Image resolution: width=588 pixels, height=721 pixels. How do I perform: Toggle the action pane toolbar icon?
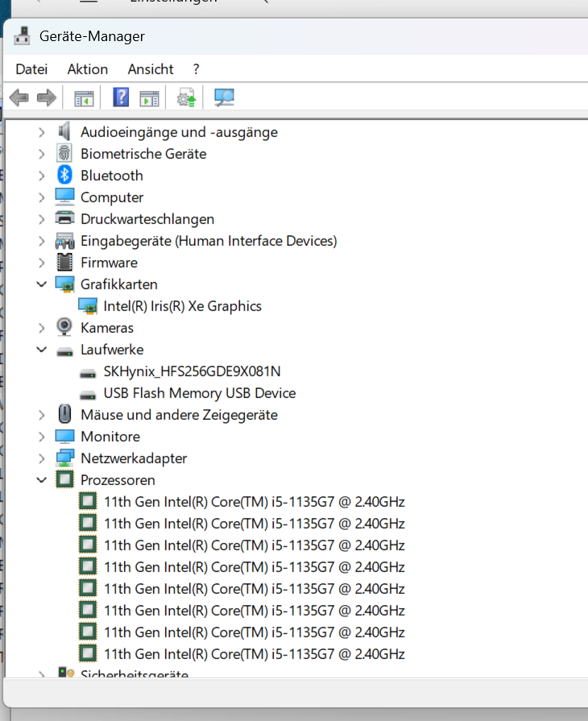click(149, 98)
